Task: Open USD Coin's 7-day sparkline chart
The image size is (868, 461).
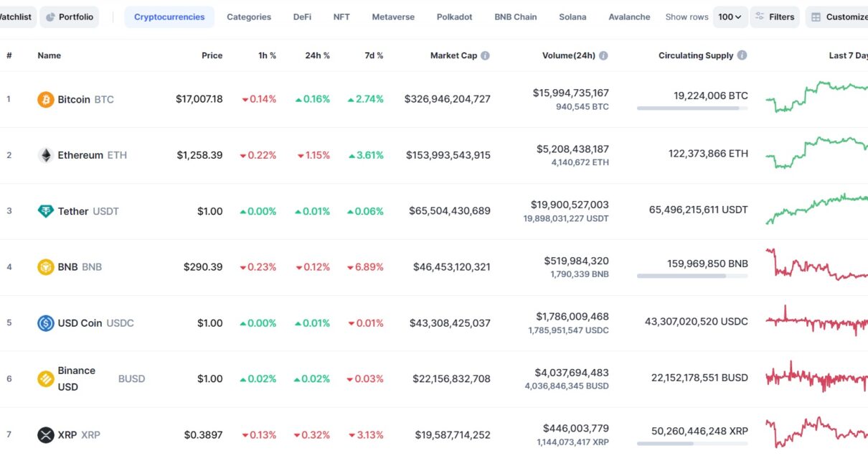Action: point(816,321)
